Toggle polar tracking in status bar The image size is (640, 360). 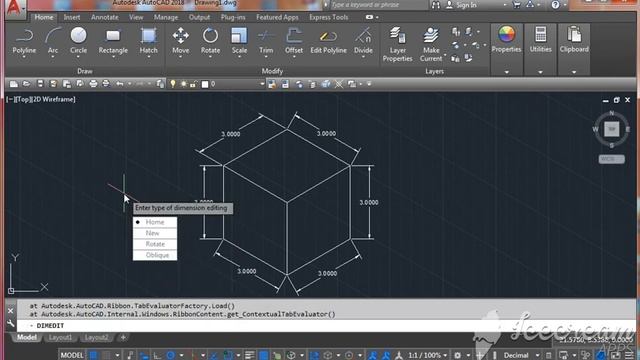171,355
